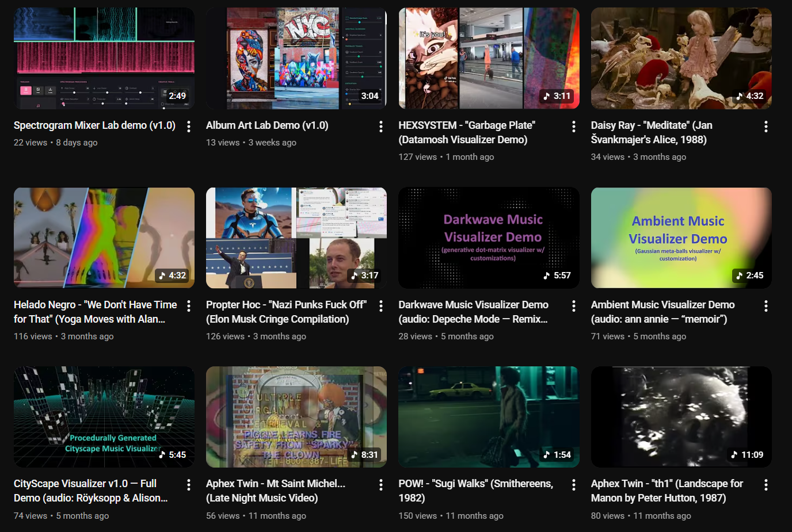Screen dimensions: 792x532
Task: Click 11:09 duration badge on th1 thumbnail
Action: (747, 455)
